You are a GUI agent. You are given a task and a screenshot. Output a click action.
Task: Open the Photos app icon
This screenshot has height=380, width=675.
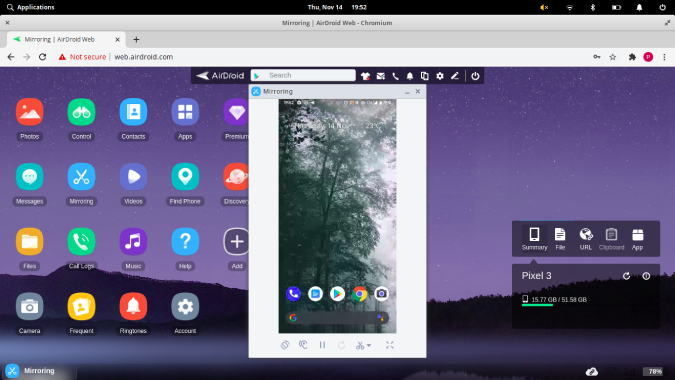click(29, 112)
